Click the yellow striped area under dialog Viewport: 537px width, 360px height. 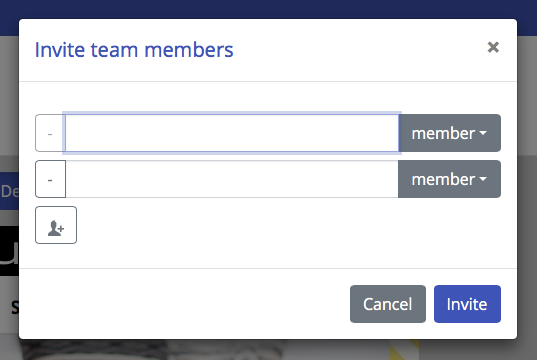tap(404, 350)
